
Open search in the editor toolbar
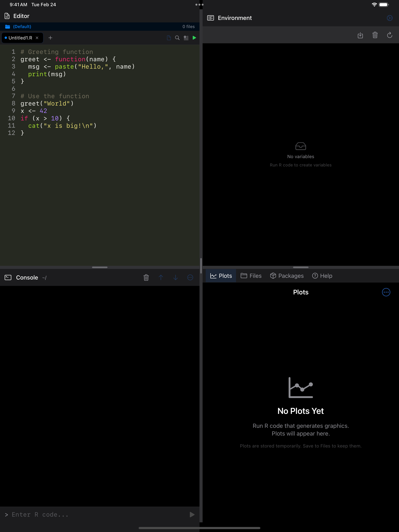(177, 38)
